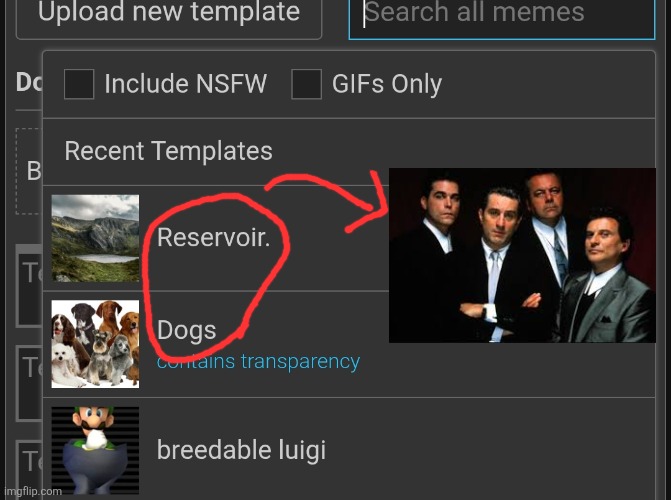Select the Dogs template name
The width and height of the screenshot is (671, 500).
coord(187,330)
